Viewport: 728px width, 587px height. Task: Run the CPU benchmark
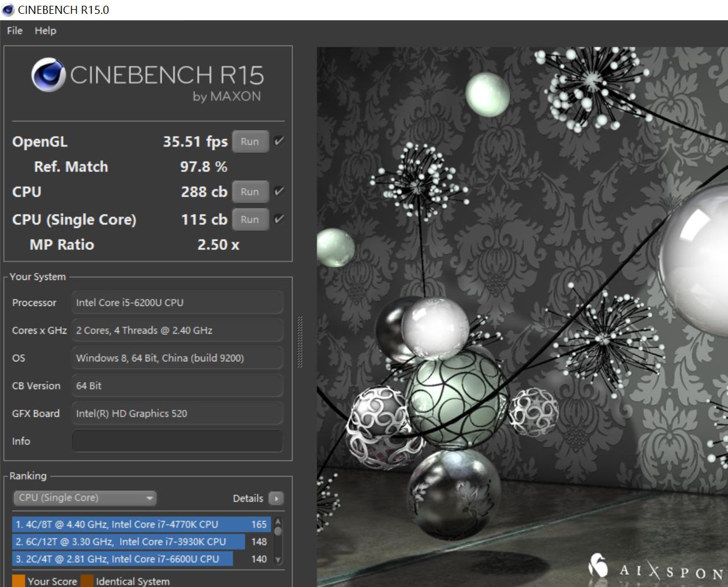tap(250, 192)
